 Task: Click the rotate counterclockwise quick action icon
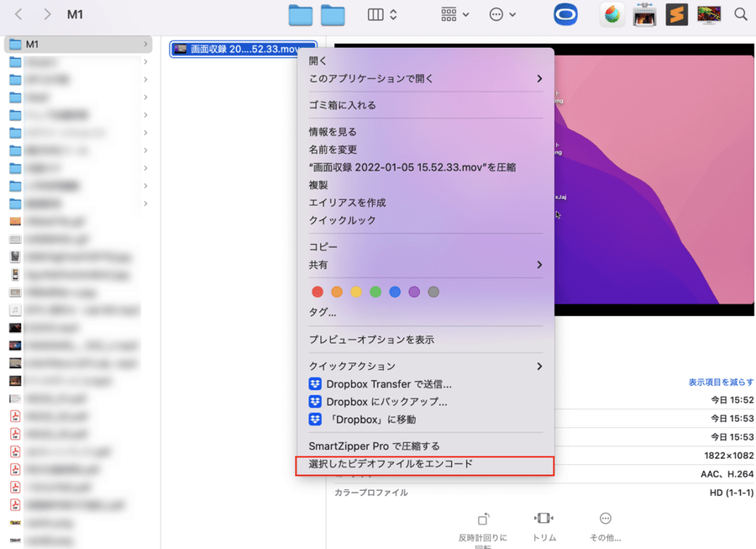(483, 519)
